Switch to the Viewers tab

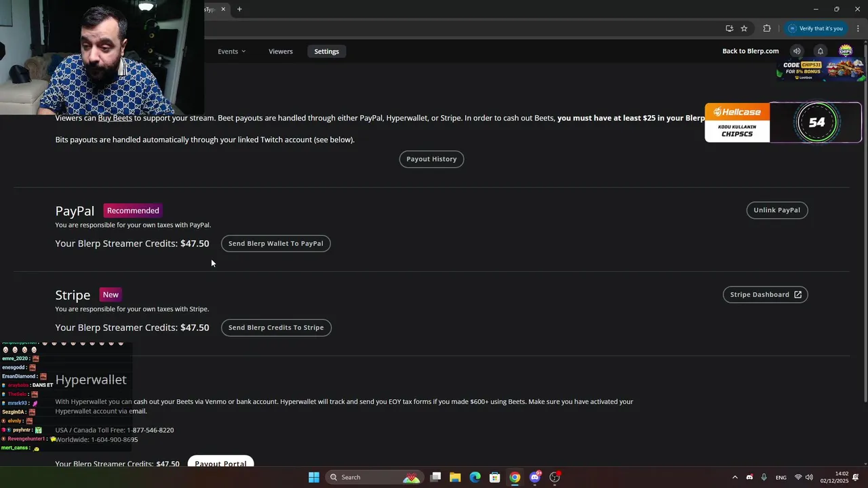pos(281,52)
